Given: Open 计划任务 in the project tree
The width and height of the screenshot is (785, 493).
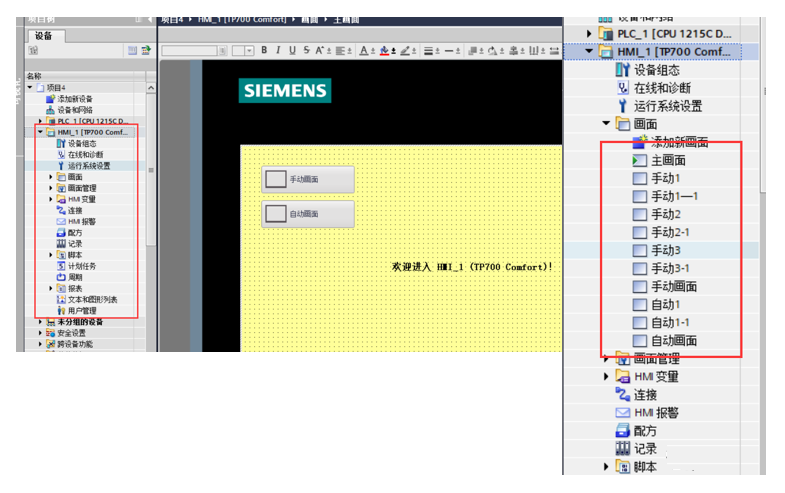Looking at the screenshot, I should 82,266.
